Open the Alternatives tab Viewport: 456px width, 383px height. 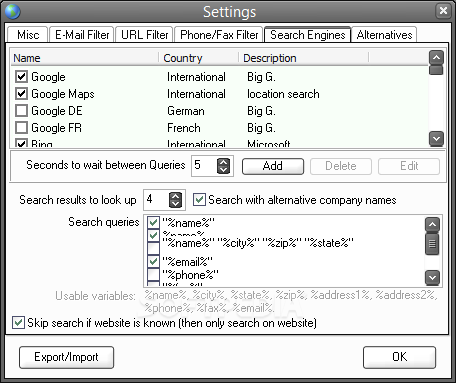click(384, 35)
